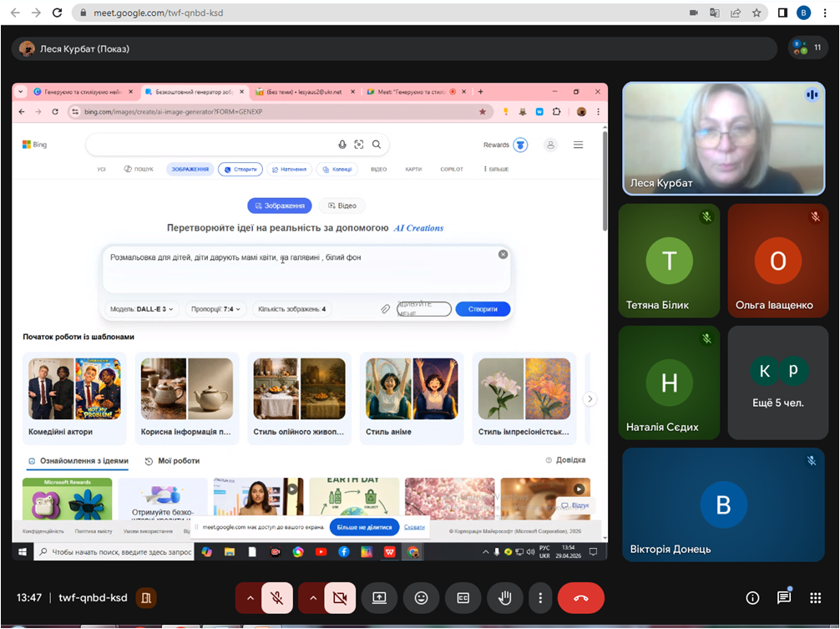Expand camera video settings arrow
The width and height of the screenshot is (840, 629).
tap(312, 598)
